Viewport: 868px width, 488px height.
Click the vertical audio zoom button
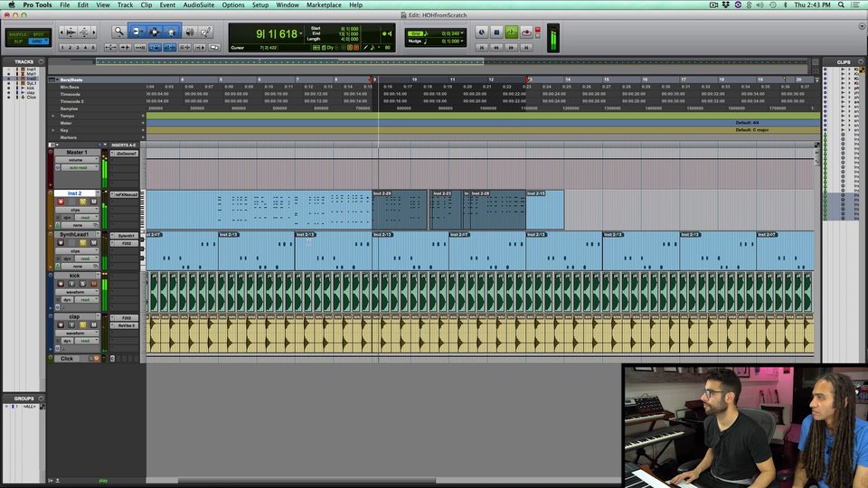point(71,32)
